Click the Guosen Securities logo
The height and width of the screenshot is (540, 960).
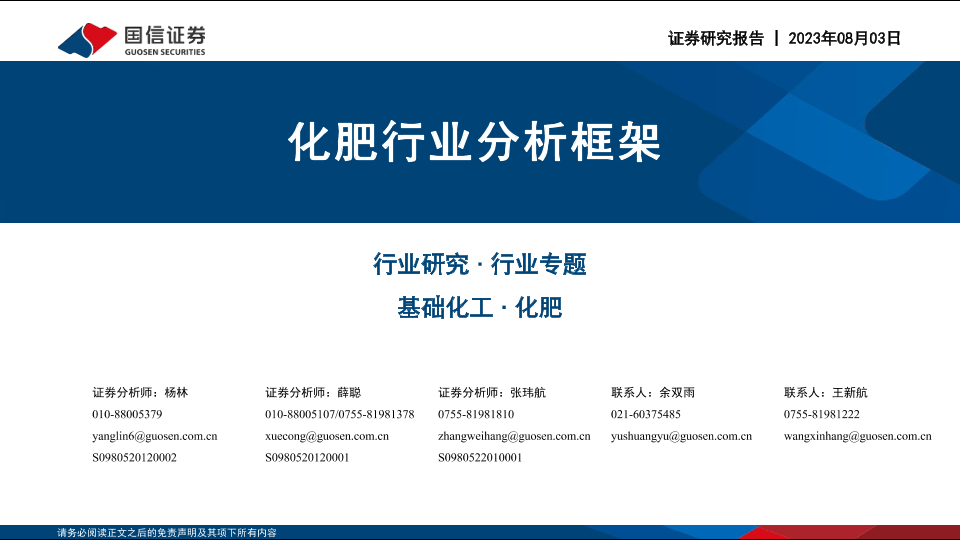tap(131, 39)
